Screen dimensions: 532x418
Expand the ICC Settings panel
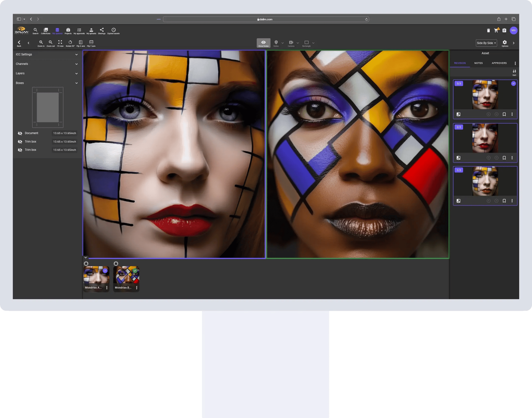76,55
